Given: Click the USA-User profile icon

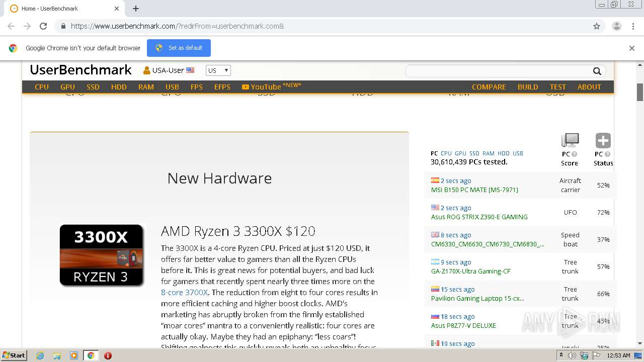Looking at the screenshot, I should 147,70.
